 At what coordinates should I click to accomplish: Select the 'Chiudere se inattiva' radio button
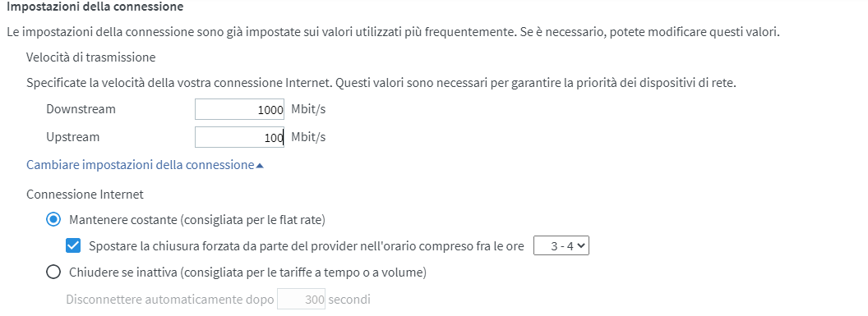pyautogui.click(x=53, y=272)
